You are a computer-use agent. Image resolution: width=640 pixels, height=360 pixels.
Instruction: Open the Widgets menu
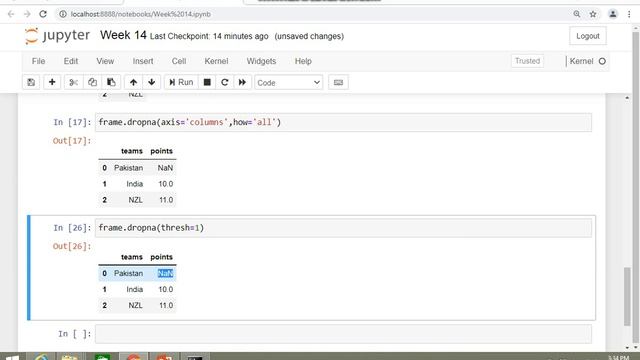tap(261, 61)
